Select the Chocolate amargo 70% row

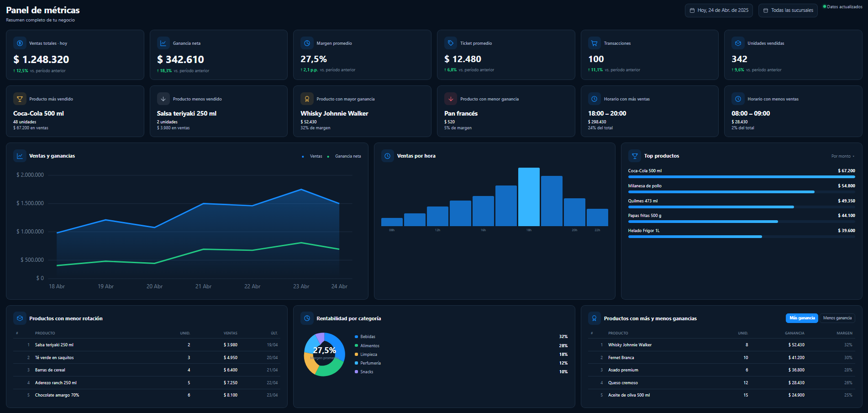146,395
